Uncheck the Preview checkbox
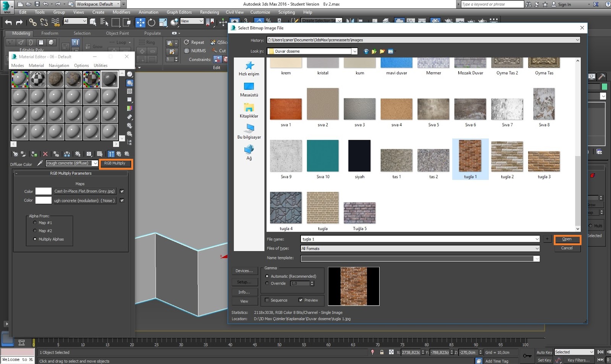 pos(301,300)
